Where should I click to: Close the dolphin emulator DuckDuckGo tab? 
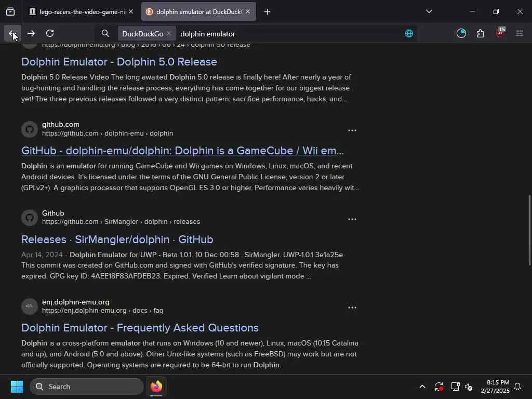(248, 12)
